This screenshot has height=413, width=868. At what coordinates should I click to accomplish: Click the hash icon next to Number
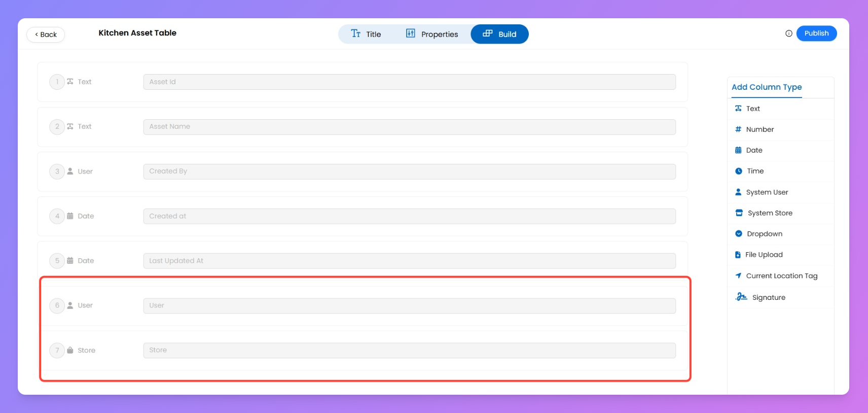pos(738,129)
